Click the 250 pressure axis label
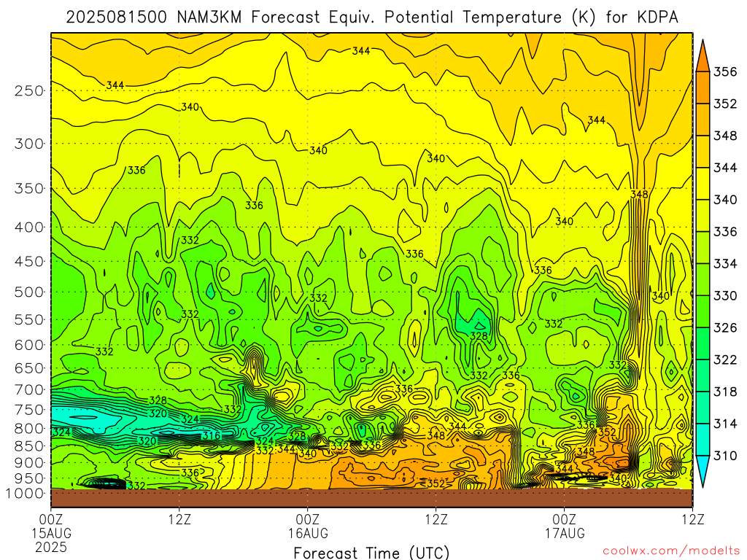 coord(29,90)
